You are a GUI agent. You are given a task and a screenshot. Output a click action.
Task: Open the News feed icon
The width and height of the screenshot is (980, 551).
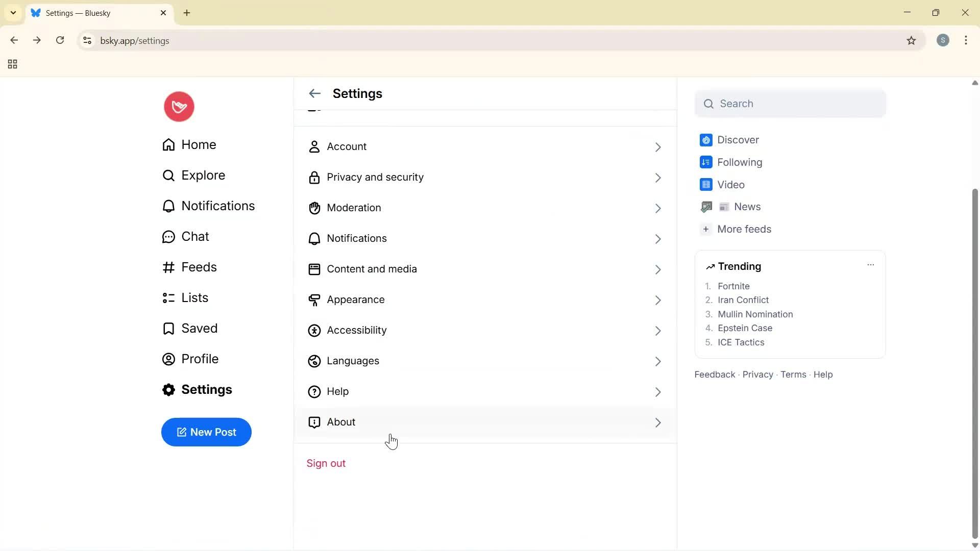[706, 207]
